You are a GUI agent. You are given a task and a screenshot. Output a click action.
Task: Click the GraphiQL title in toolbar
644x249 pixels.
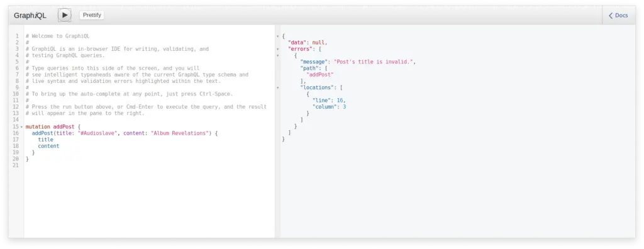point(30,16)
